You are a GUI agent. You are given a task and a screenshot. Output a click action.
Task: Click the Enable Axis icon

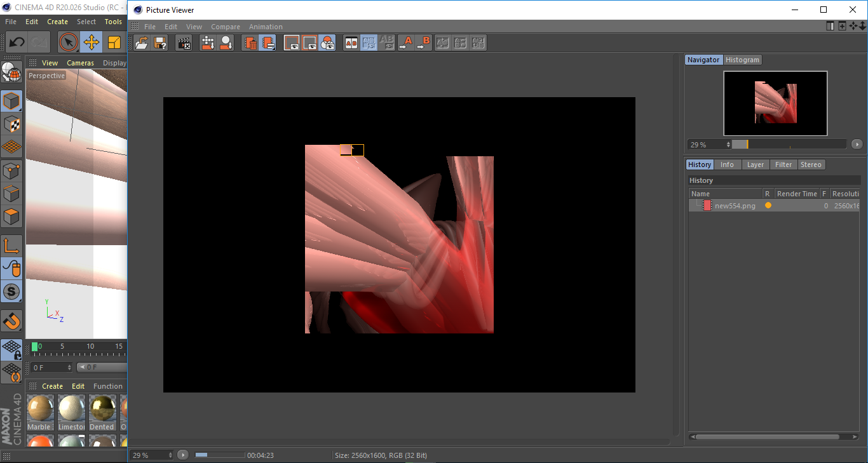pos(11,246)
